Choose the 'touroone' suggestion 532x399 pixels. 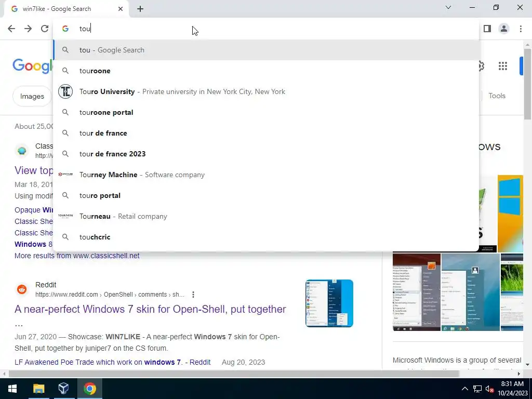[266, 71]
